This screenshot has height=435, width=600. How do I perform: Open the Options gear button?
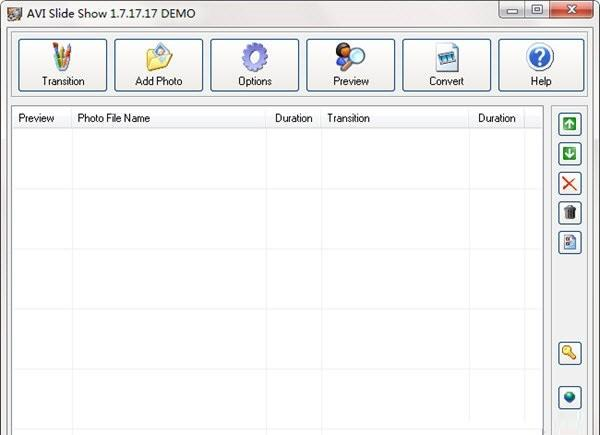tap(254, 65)
